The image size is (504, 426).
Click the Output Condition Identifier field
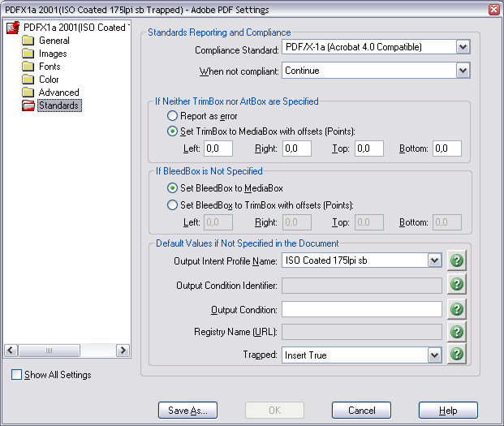[x=362, y=286]
